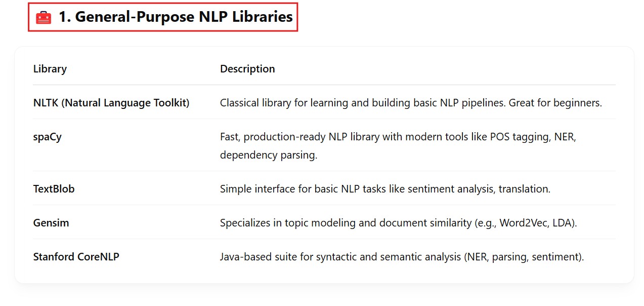Select the spaCy library name
The image size is (644, 306).
tap(48, 137)
